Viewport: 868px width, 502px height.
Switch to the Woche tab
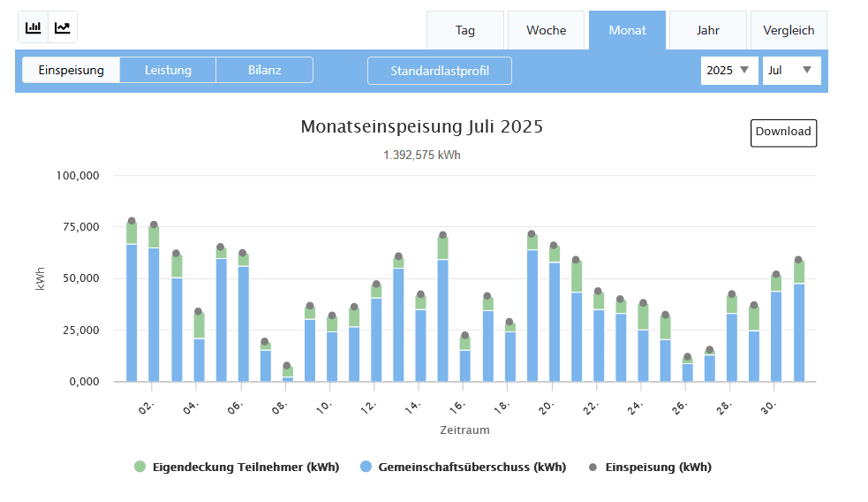click(x=547, y=30)
